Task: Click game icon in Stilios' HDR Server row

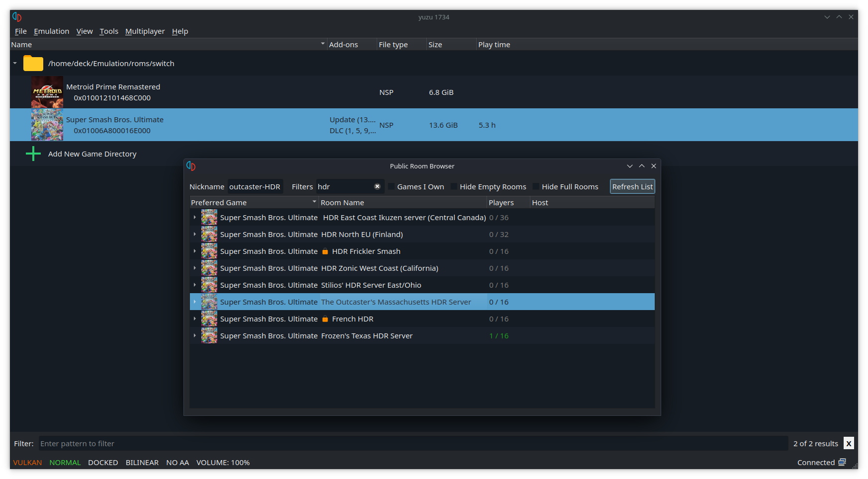Action: 209,285
